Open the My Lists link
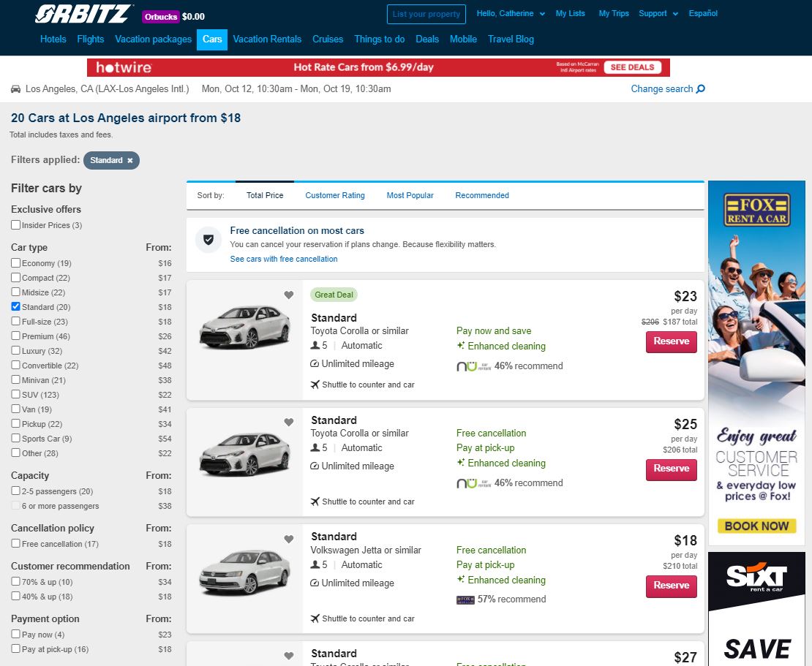Viewport: 812px width, 666px height. click(570, 13)
